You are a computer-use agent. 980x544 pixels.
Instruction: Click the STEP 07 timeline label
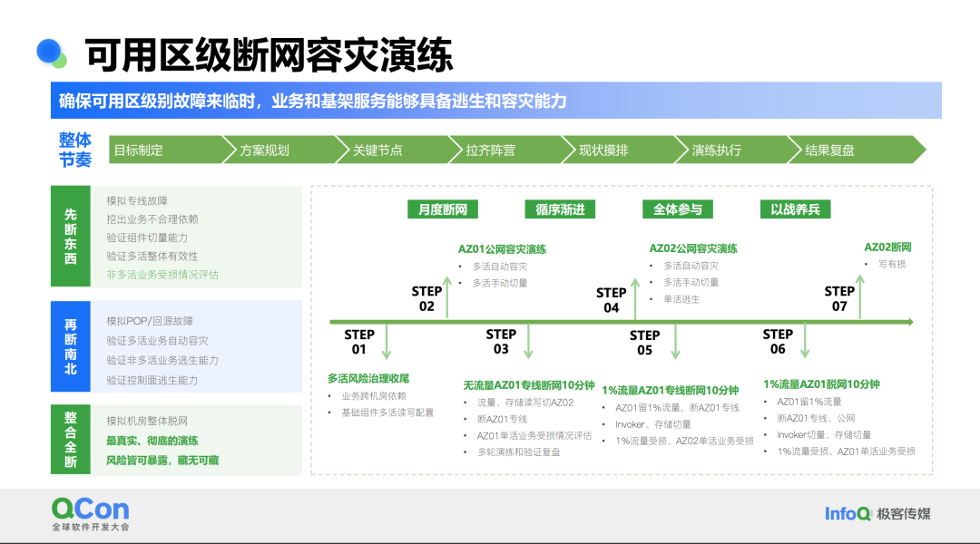coord(839,298)
